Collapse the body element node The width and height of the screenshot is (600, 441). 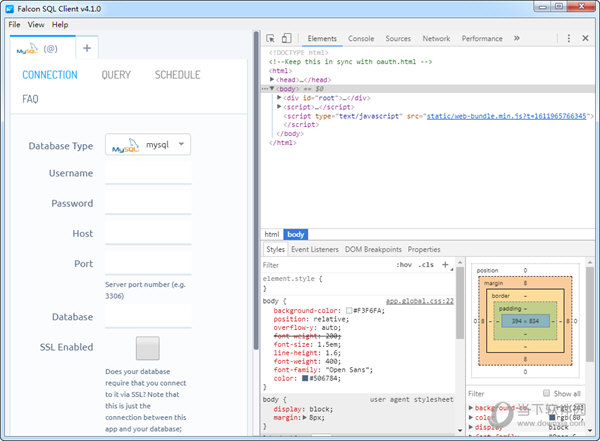272,89
